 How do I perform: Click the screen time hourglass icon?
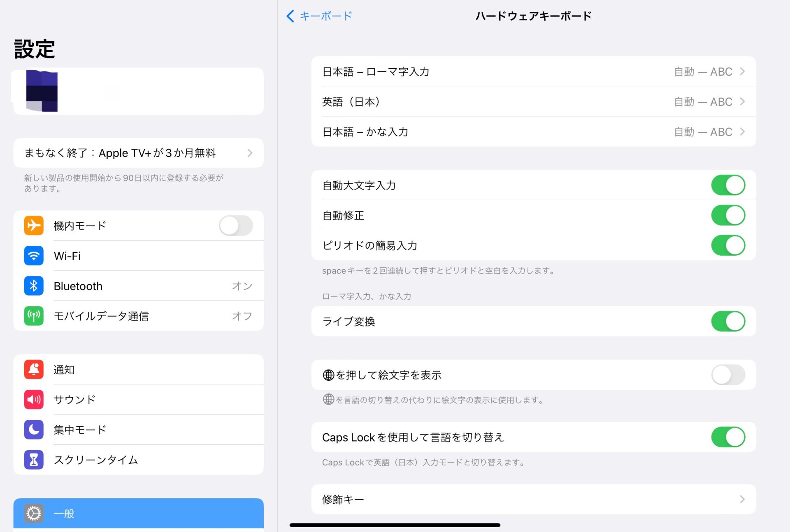click(34, 460)
